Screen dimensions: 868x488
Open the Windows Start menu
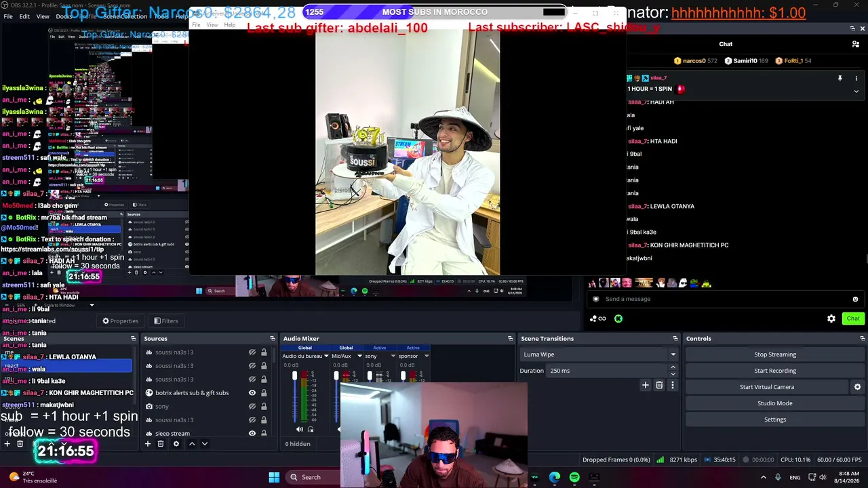click(274, 477)
